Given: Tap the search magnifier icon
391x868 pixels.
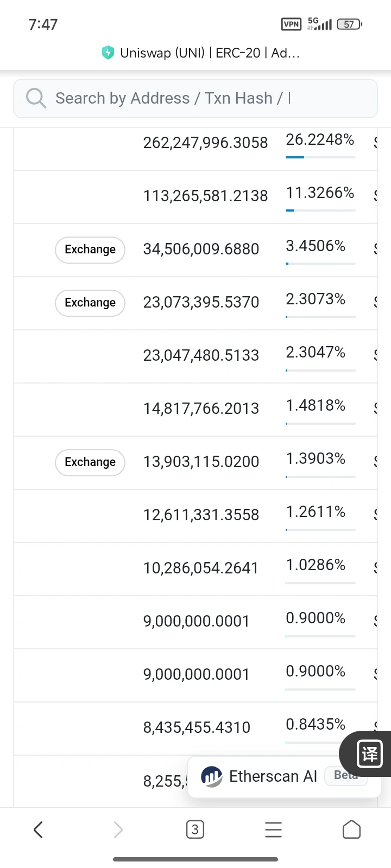Looking at the screenshot, I should 36,98.
